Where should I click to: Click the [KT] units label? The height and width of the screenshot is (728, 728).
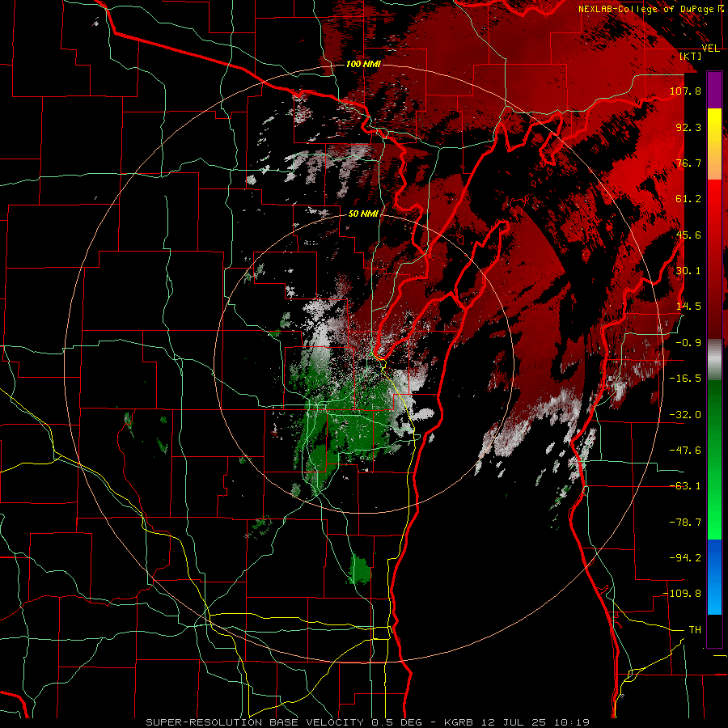[691, 56]
